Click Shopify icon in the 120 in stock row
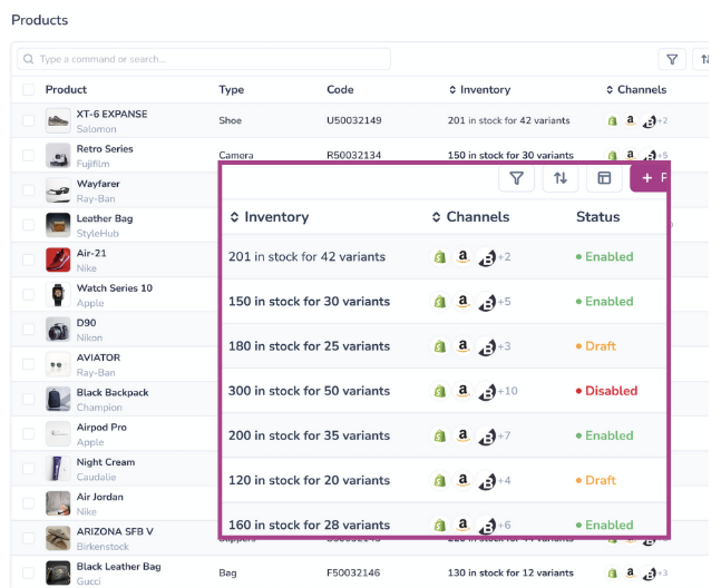721x588 pixels. pos(440,481)
